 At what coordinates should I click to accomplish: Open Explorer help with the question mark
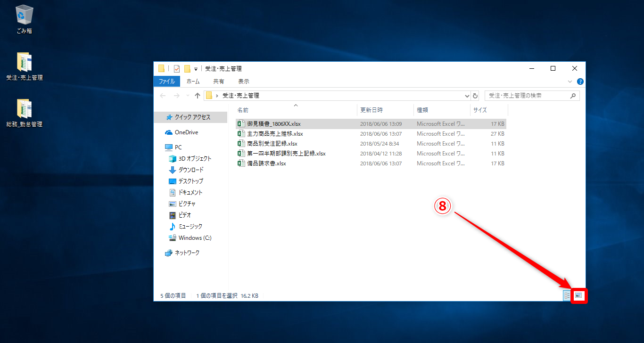[580, 82]
